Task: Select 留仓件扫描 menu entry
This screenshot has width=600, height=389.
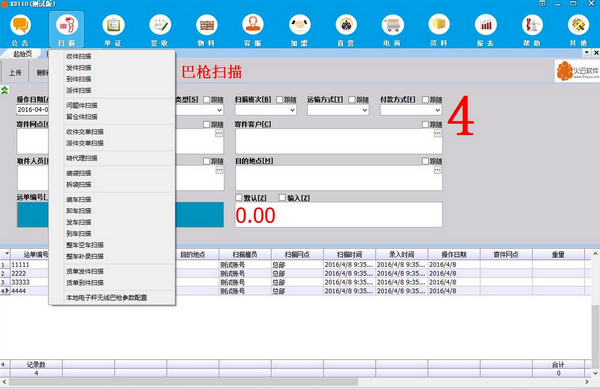Action: [x=82, y=117]
